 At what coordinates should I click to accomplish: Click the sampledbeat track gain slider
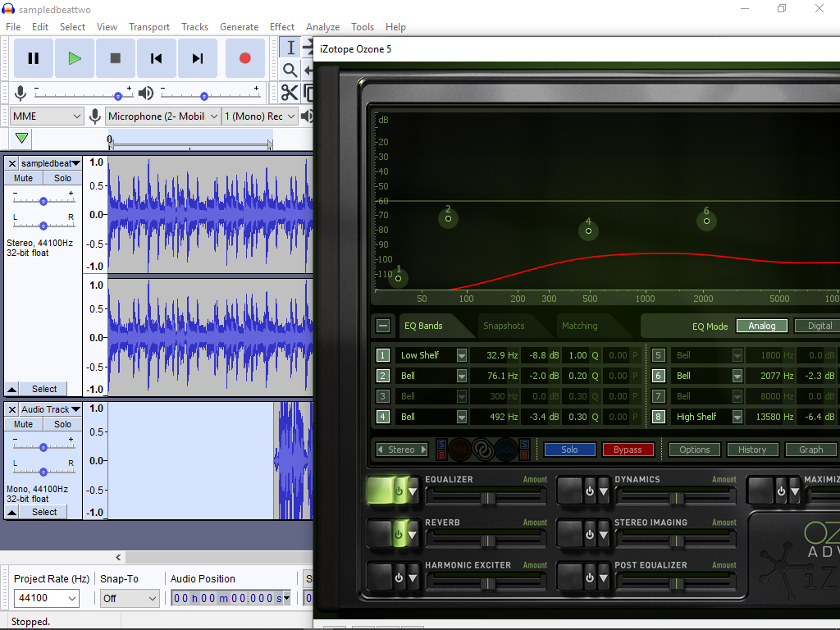(x=43, y=201)
